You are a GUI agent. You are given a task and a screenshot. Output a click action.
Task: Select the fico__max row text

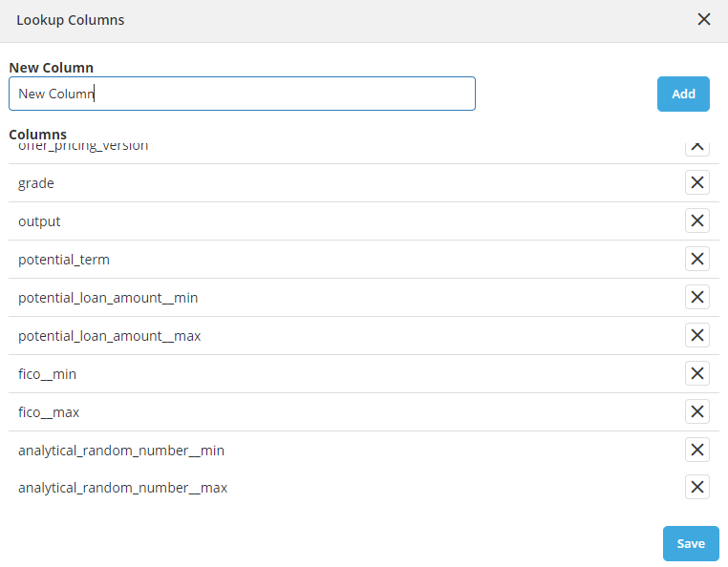click(x=49, y=412)
